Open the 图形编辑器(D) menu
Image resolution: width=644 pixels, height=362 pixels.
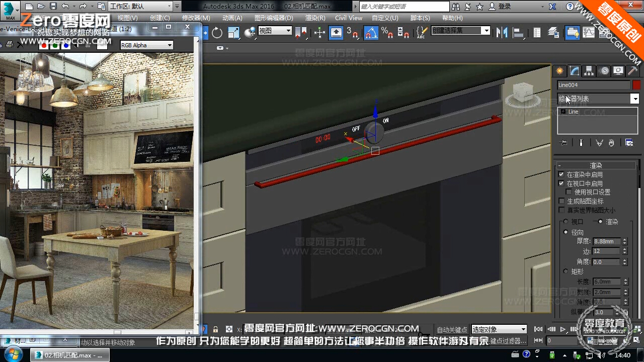click(274, 18)
